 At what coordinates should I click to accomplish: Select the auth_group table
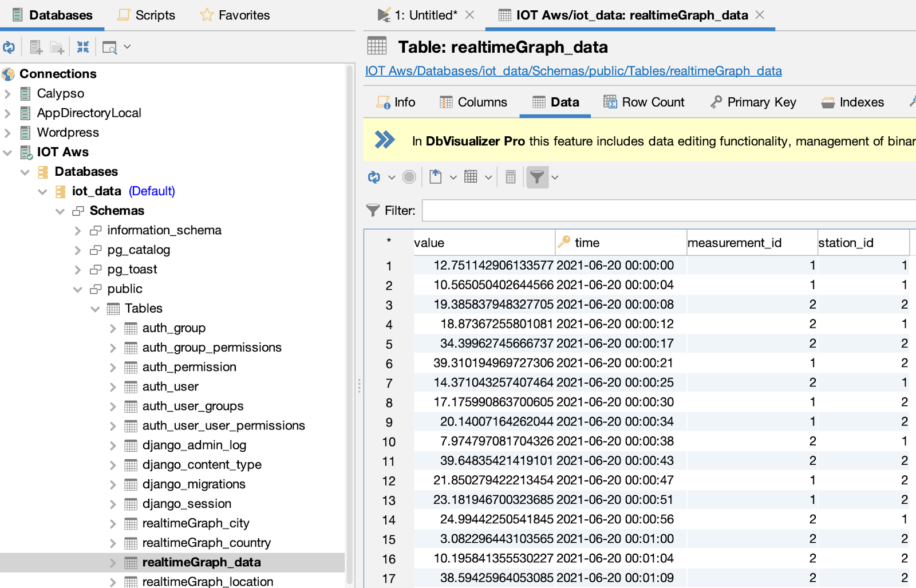point(174,328)
